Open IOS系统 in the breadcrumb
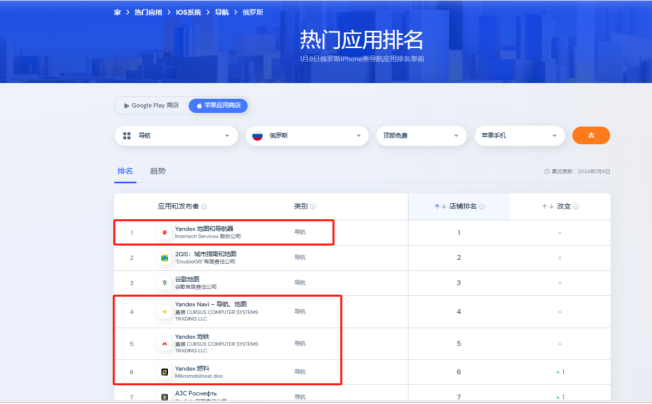The height and width of the screenshot is (404, 652). tap(188, 12)
